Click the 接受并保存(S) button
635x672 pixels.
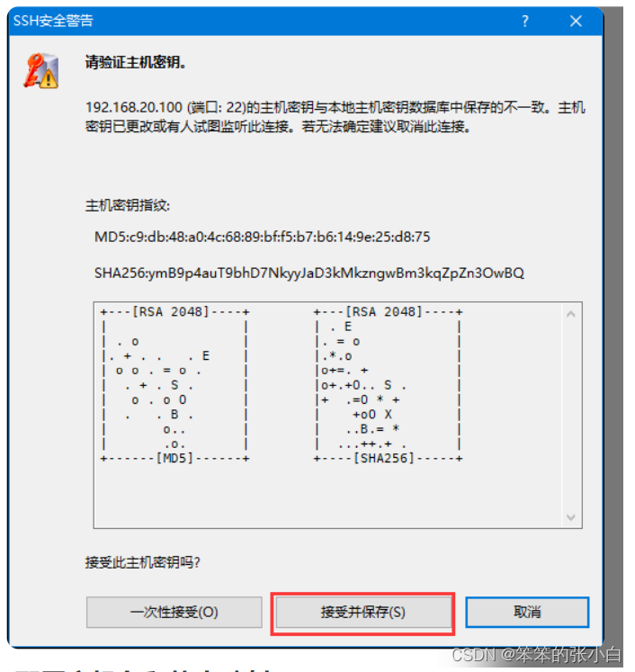pyautogui.click(x=362, y=612)
